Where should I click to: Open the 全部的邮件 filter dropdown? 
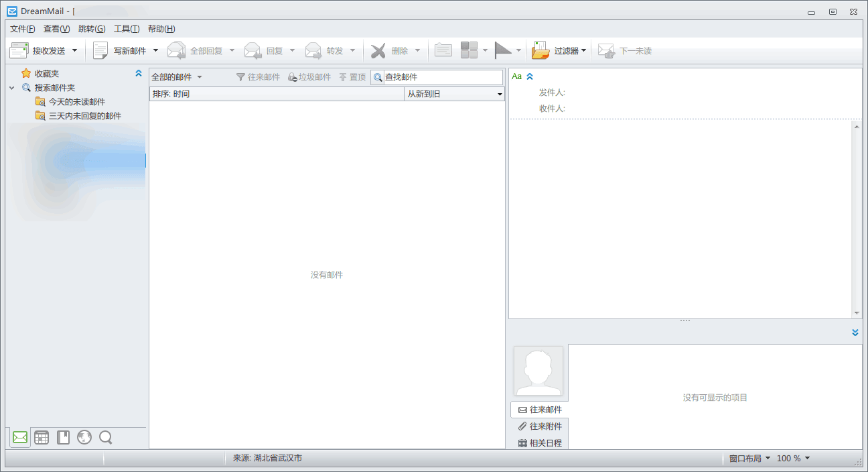coord(177,77)
